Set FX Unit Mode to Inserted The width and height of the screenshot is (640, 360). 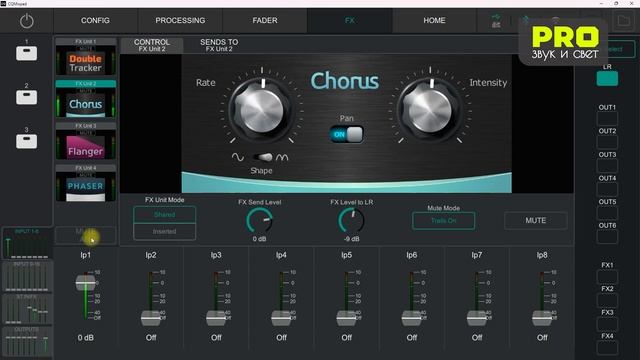click(164, 231)
